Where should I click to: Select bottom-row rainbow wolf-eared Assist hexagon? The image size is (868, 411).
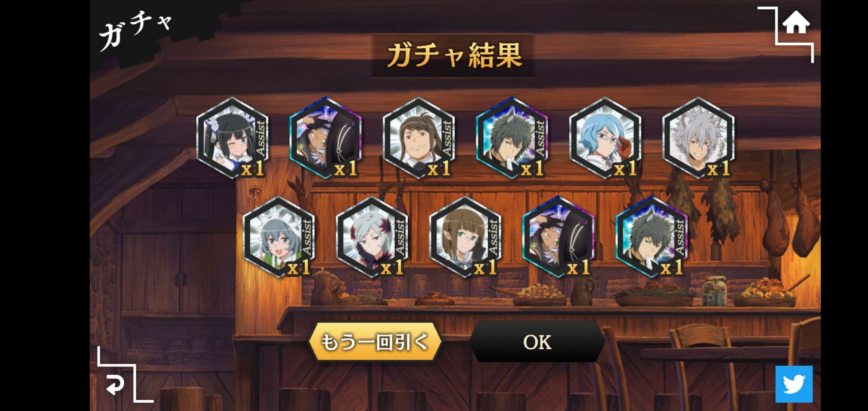(652, 237)
